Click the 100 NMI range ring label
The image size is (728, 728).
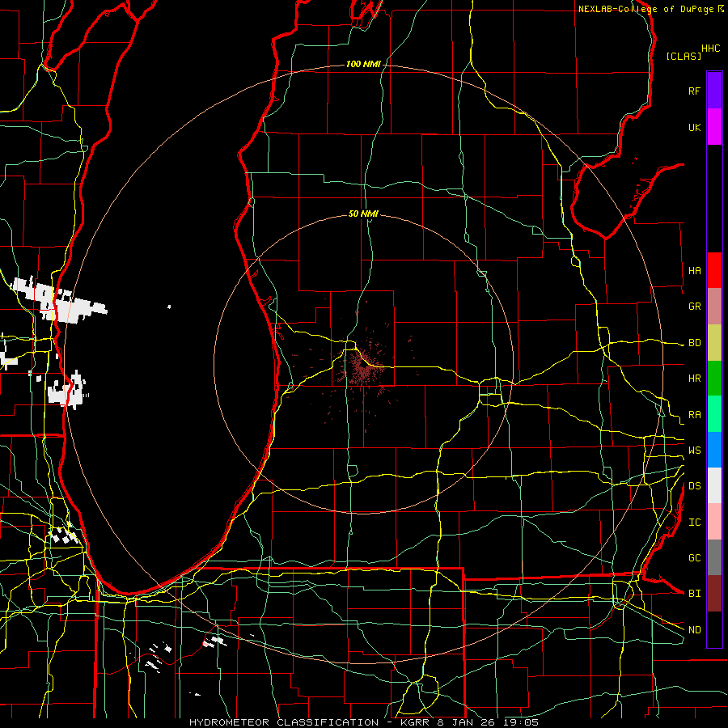(363, 64)
